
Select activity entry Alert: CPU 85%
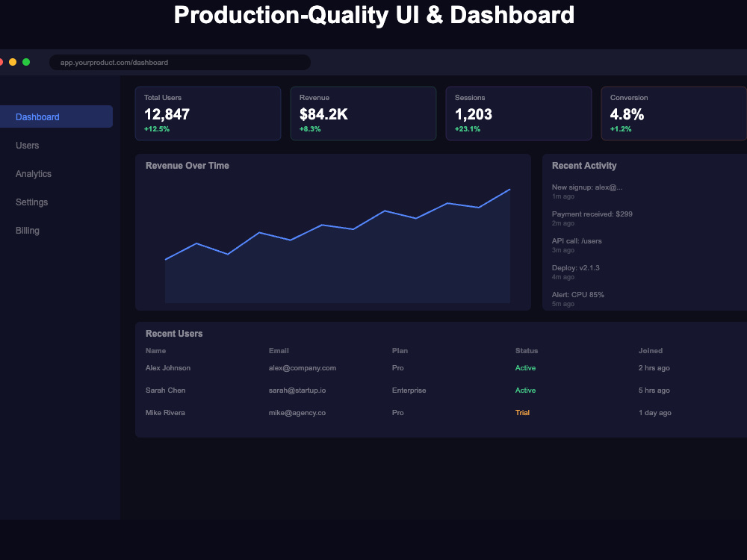pyautogui.click(x=578, y=299)
